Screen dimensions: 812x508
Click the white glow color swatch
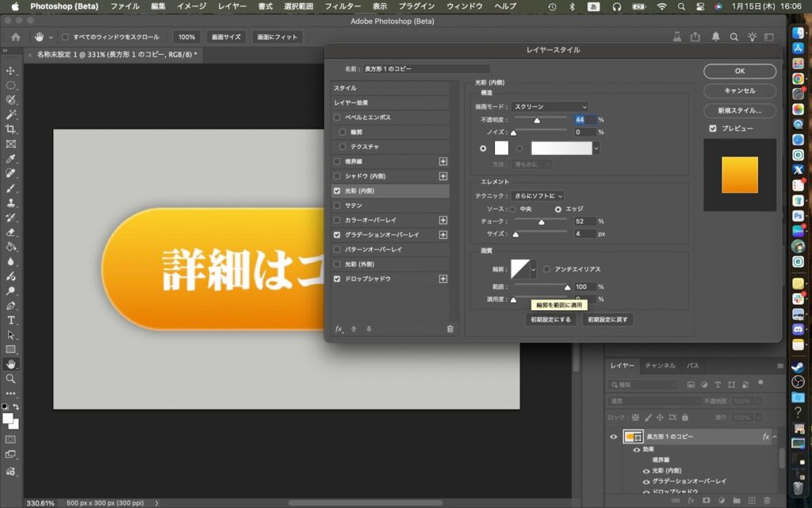[501, 148]
